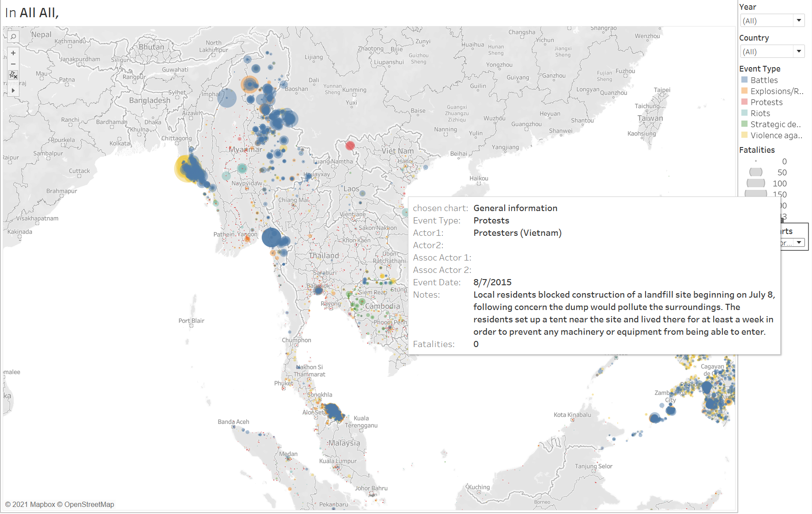Zoom out using the minus button

(x=13, y=64)
